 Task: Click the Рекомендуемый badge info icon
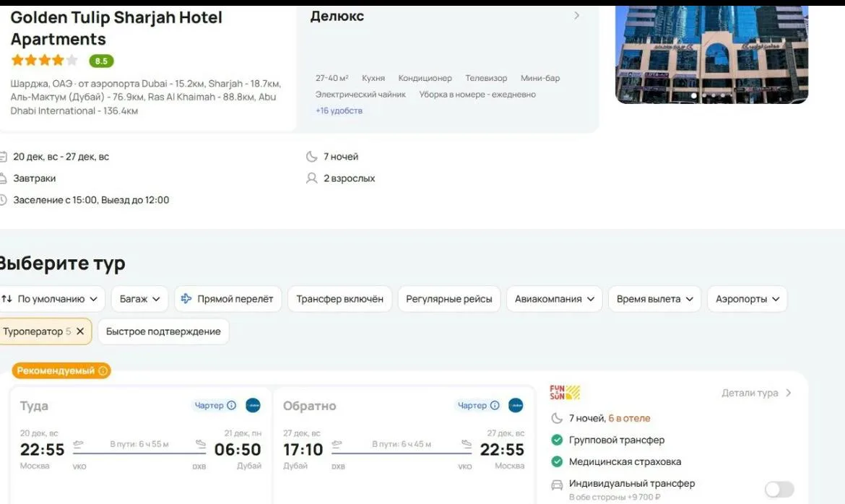point(103,371)
